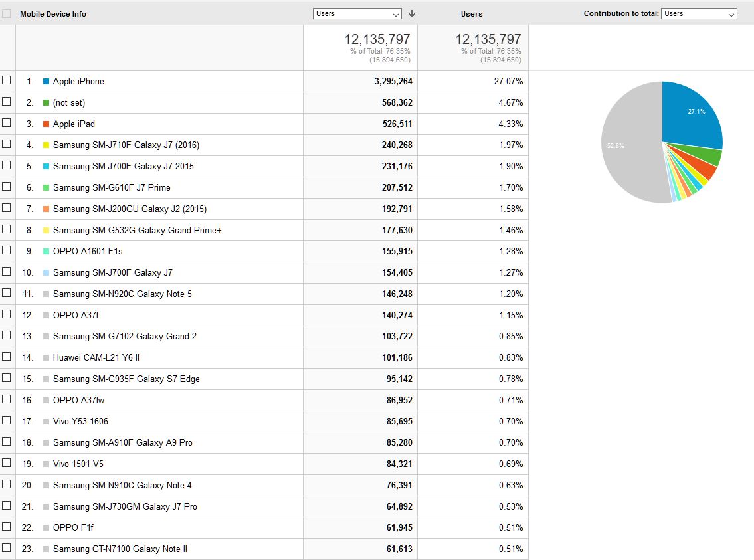Click the Mobile Device Info column header

coord(53,14)
